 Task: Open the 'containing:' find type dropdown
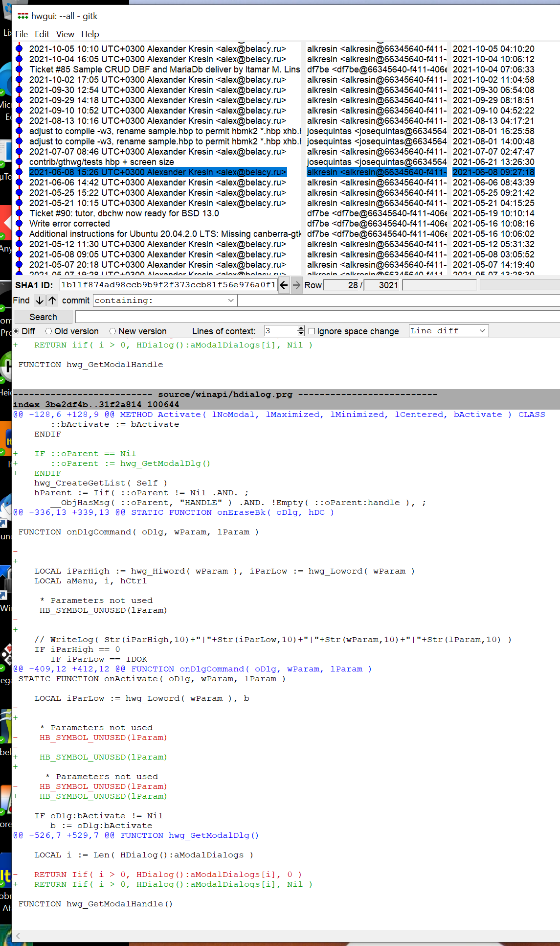[231, 300]
